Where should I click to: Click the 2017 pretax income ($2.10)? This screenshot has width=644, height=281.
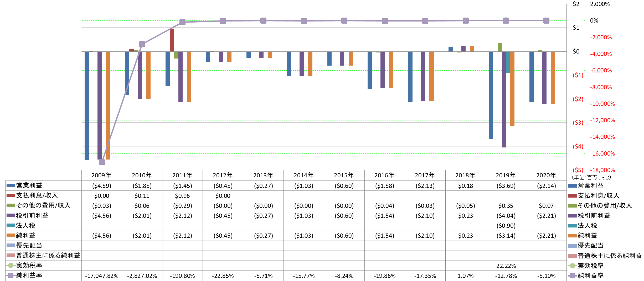click(x=425, y=216)
